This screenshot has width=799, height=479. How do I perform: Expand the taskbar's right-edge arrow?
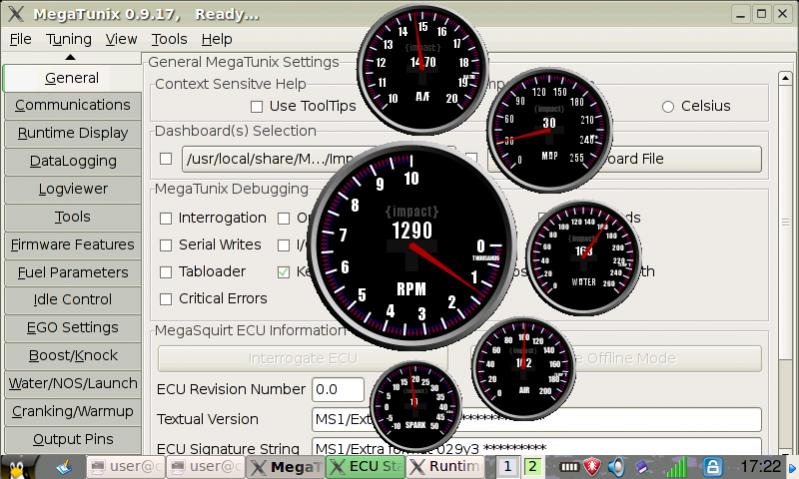[792, 467]
